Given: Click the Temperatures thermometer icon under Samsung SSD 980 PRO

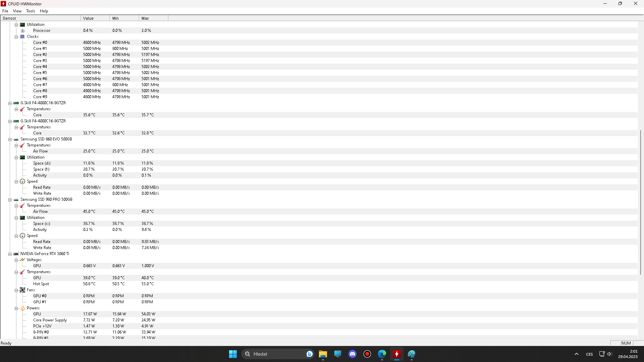Looking at the screenshot, I should pyautogui.click(x=22, y=205).
